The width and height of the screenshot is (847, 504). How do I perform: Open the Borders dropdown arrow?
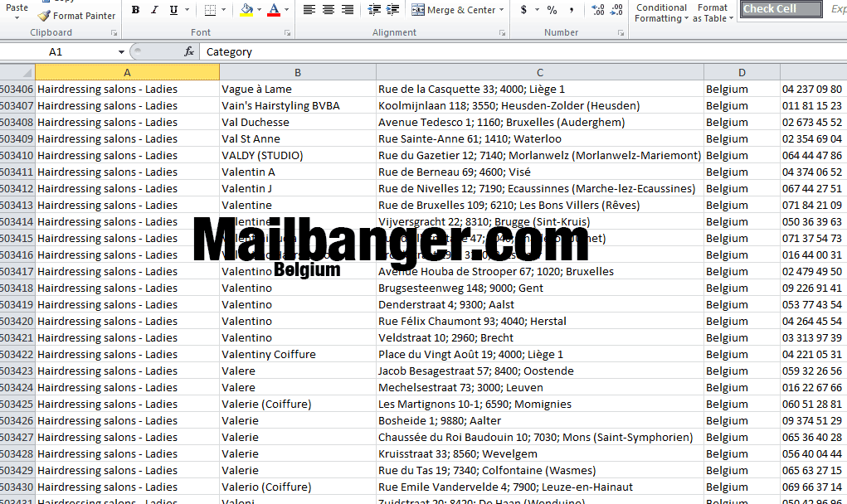click(x=224, y=10)
